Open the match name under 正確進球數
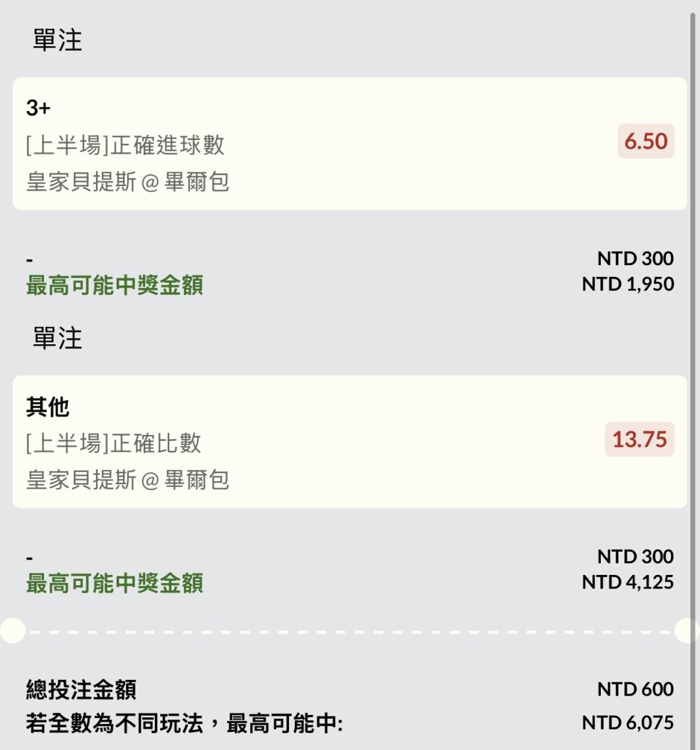Viewport: 700px width, 750px height. click(128, 182)
